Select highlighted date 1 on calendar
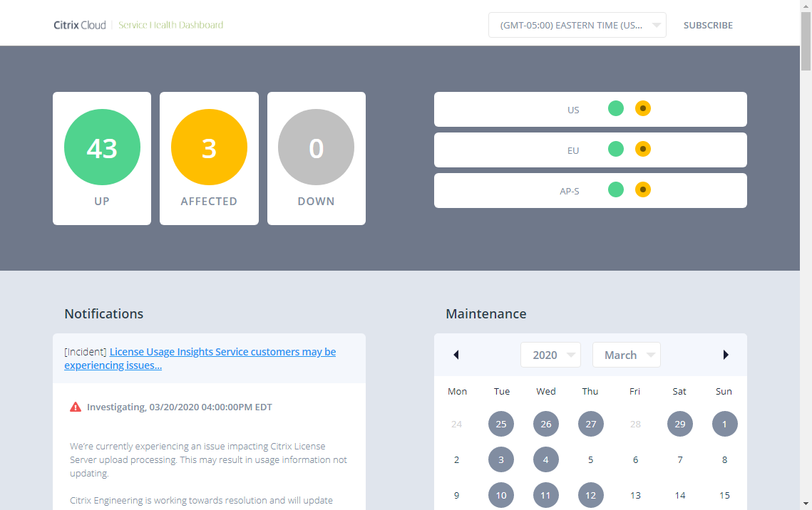 click(724, 424)
